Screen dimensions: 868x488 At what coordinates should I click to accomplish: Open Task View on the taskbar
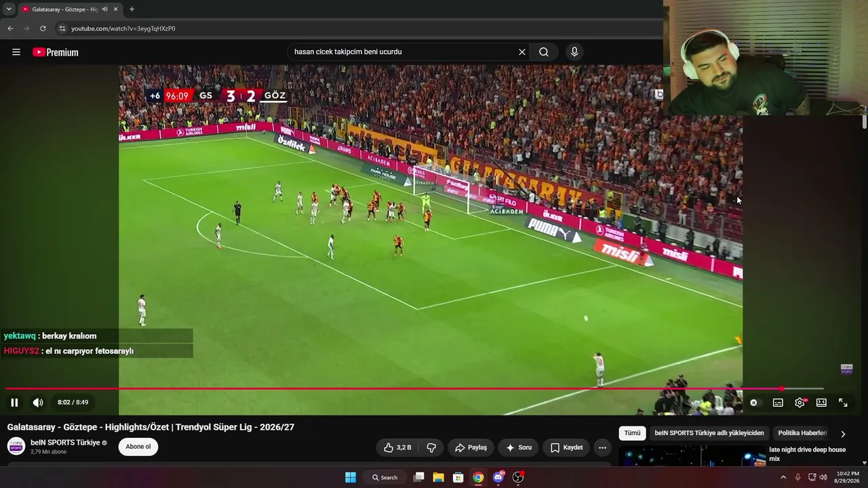coord(419,477)
